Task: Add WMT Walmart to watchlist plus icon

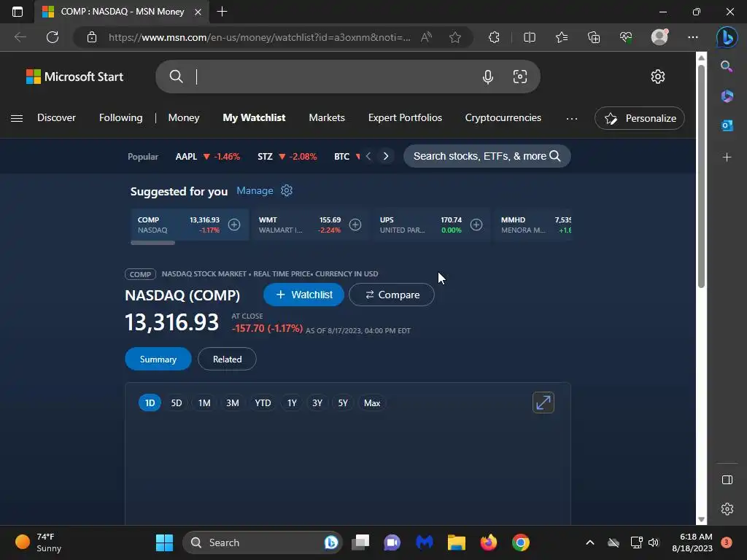Action: pyautogui.click(x=355, y=225)
